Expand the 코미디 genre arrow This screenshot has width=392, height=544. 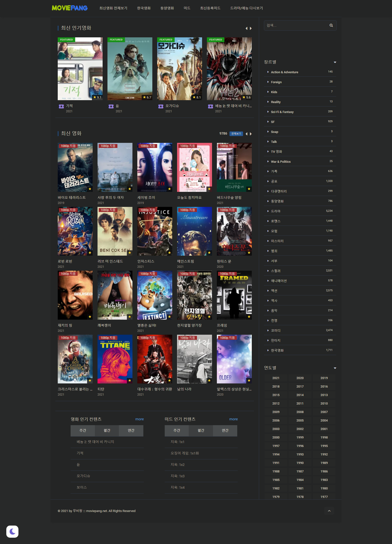(268, 331)
